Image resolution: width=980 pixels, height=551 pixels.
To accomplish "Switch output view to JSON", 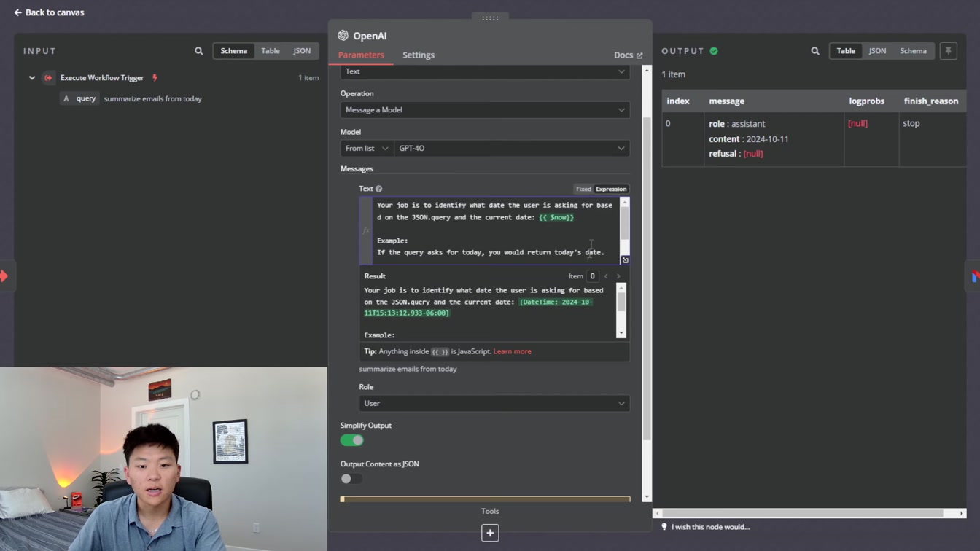I will coord(877,51).
